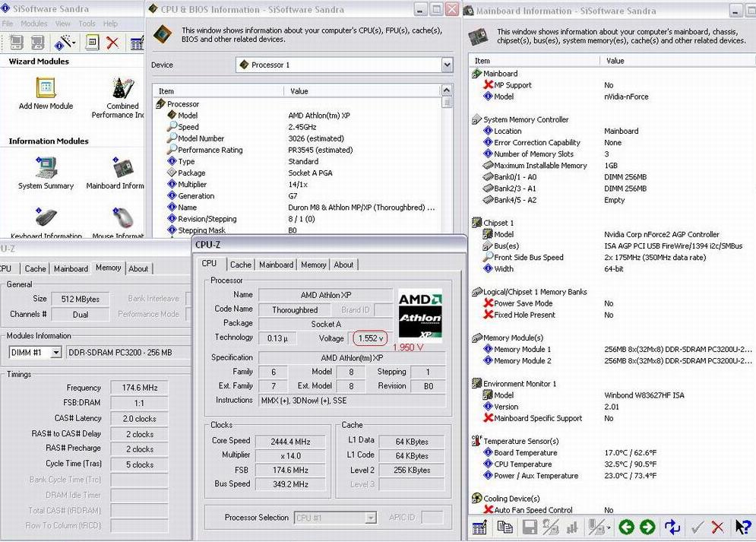The height and width of the screenshot is (542, 756).
Task: Open the Processor 1 device dropdown
Action: (x=447, y=65)
